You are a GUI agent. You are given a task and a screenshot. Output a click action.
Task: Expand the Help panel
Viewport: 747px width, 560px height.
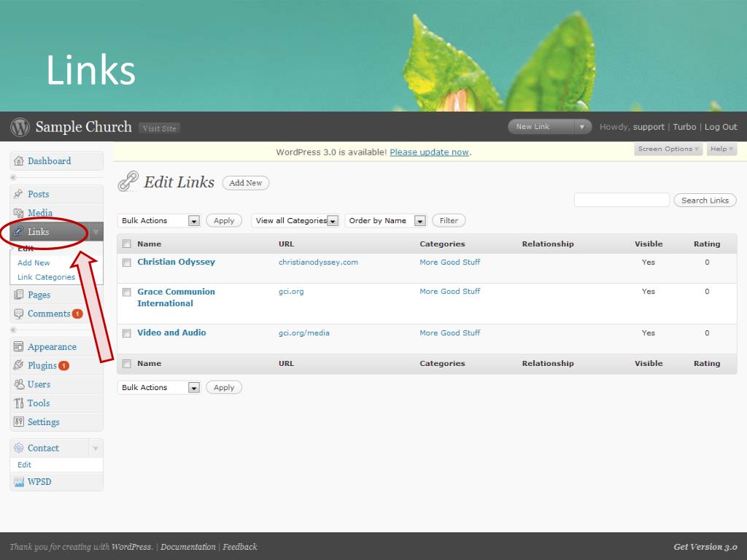(721, 149)
